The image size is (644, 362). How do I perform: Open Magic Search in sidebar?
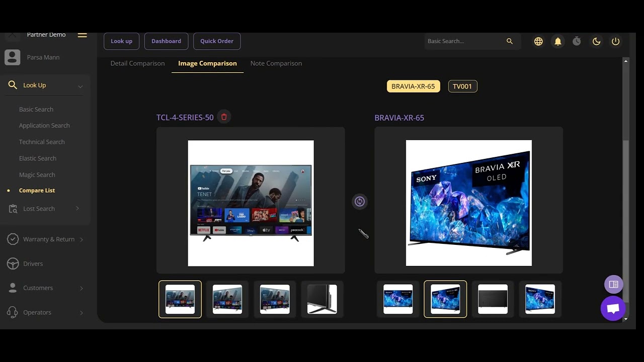pyautogui.click(x=37, y=174)
